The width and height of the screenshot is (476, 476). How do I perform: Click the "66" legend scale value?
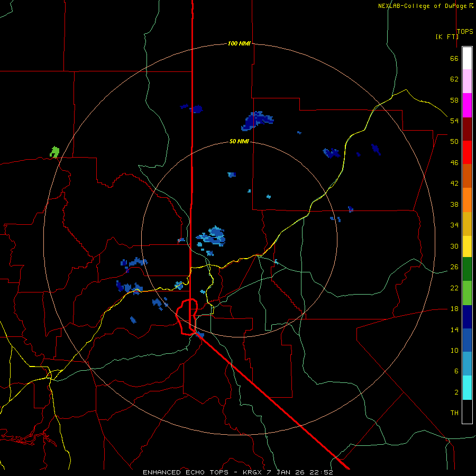point(454,58)
